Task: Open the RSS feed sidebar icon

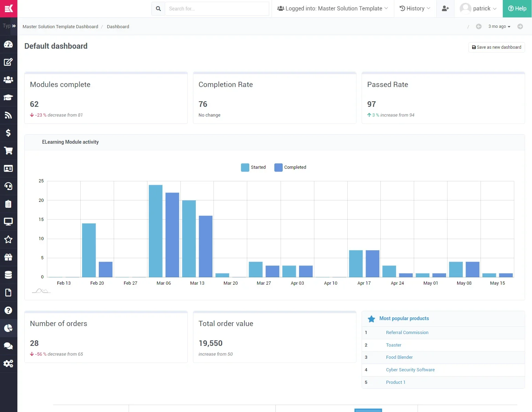Action: [8, 115]
